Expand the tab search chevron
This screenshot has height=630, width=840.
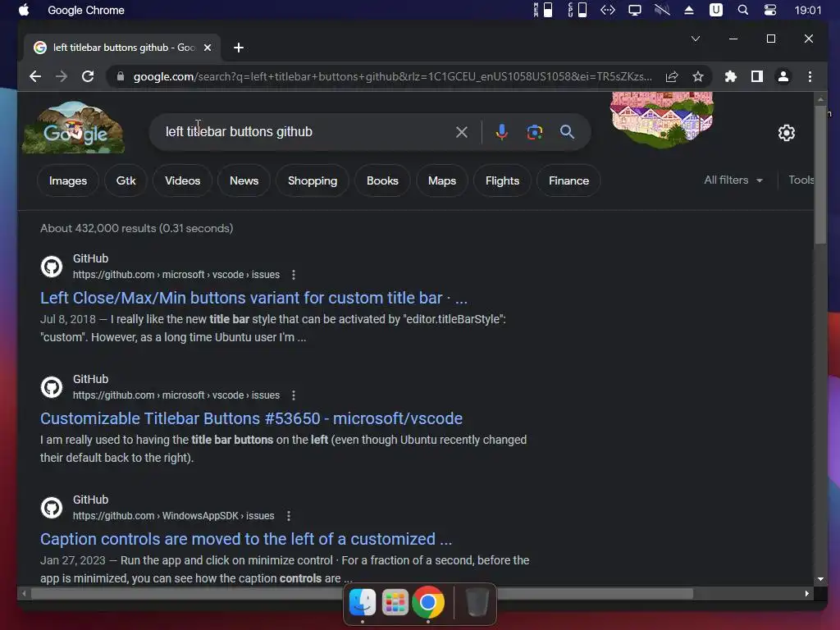coord(696,39)
